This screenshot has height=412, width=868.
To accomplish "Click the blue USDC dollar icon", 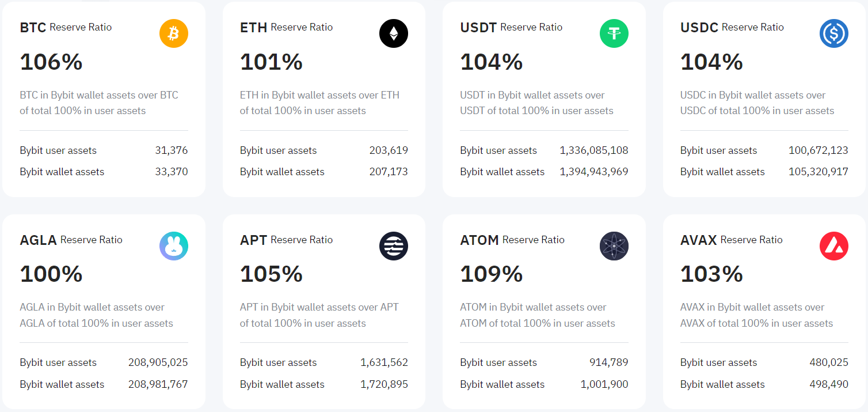I will [x=834, y=33].
